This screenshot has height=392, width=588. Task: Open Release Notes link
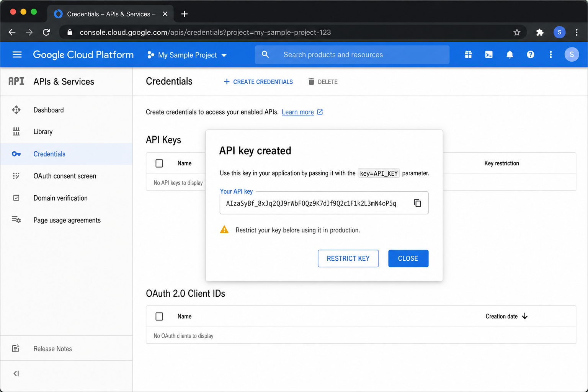click(52, 349)
